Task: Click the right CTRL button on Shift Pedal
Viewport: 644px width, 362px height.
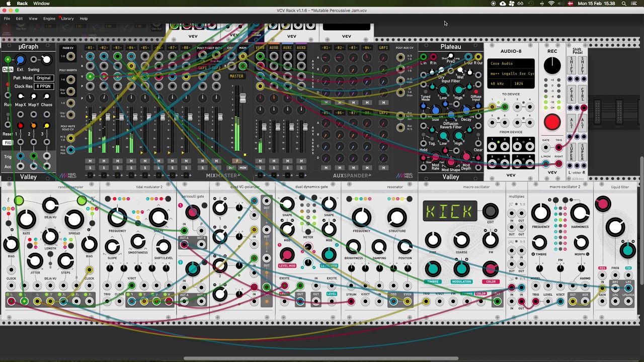Action: 583,94
